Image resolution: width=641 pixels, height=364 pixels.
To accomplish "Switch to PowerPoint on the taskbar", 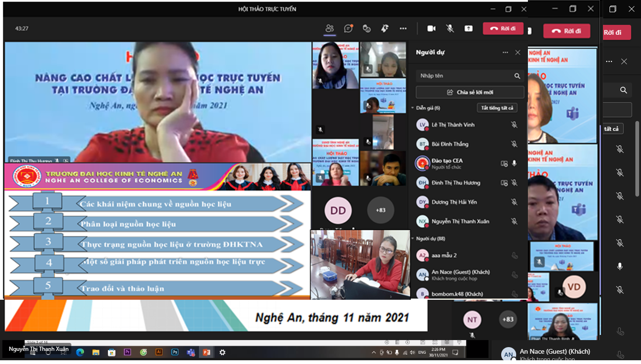I will coord(206,352).
